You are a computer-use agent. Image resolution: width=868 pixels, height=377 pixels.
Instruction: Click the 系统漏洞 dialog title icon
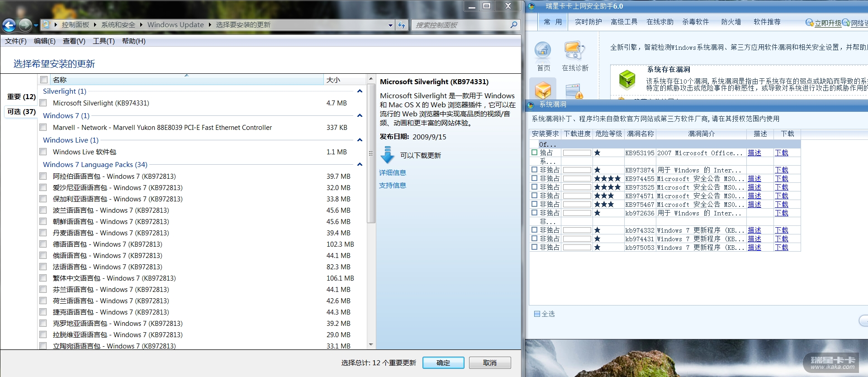531,105
